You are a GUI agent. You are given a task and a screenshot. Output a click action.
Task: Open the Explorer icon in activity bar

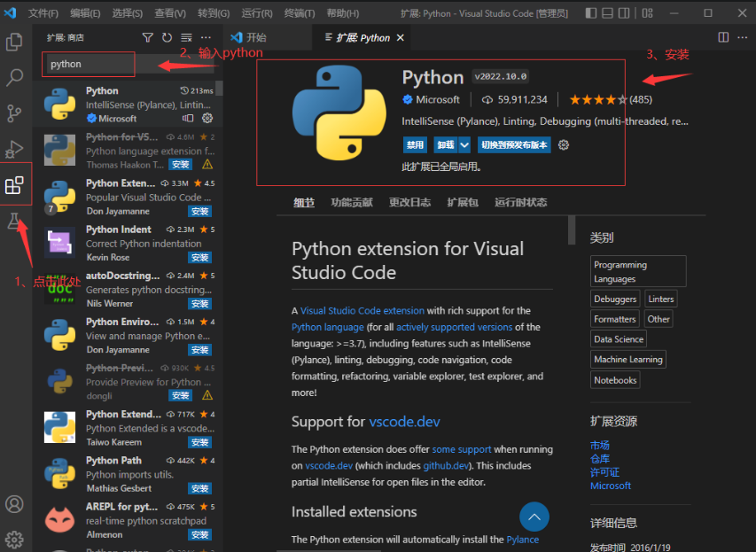click(14, 42)
